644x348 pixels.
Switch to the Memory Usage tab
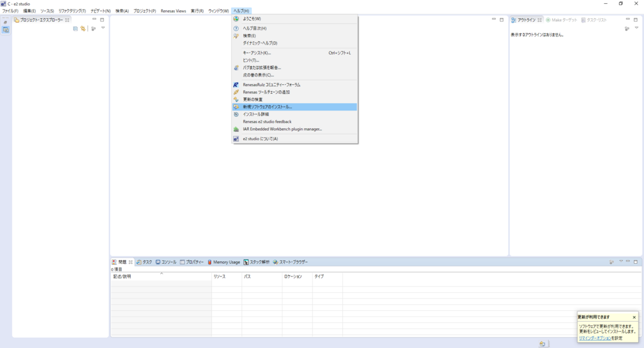tap(223, 262)
